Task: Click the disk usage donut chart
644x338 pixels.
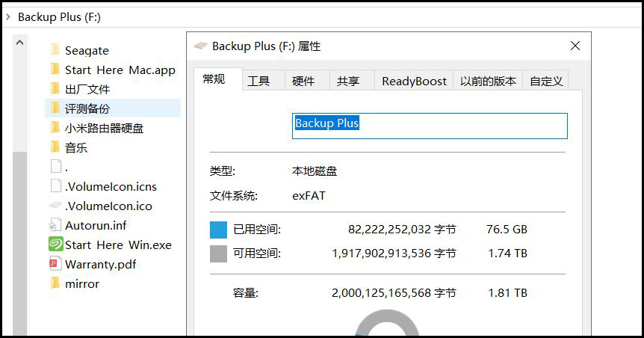Action: point(387,323)
